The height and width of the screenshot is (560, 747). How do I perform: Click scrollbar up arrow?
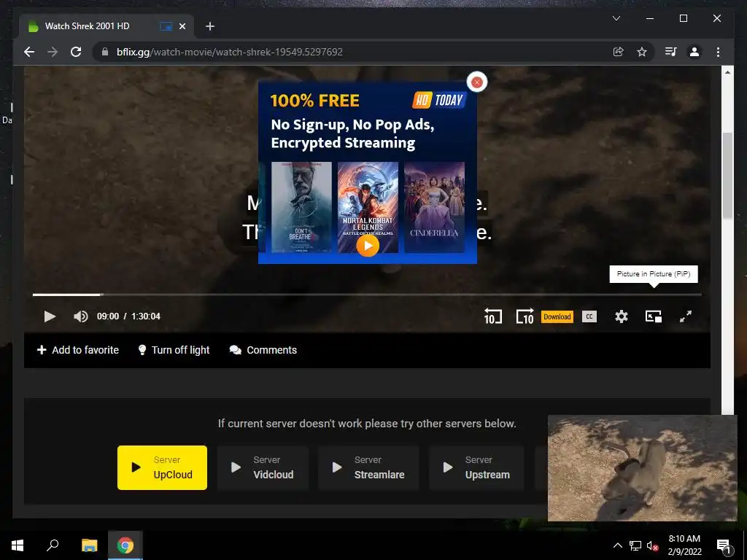click(x=727, y=72)
